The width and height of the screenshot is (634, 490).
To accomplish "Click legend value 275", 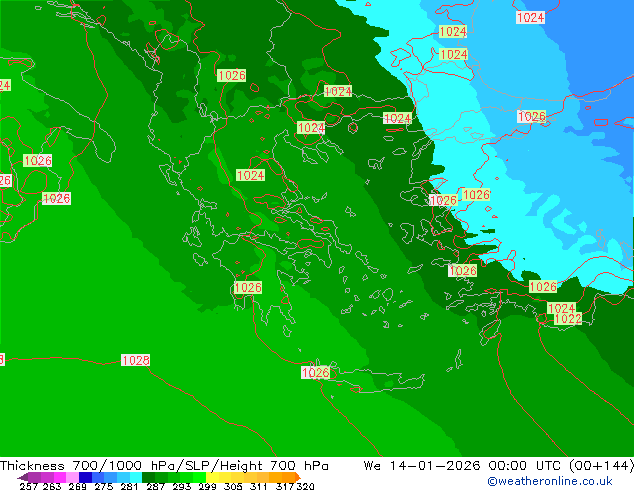I will click(x=104, y=486).
